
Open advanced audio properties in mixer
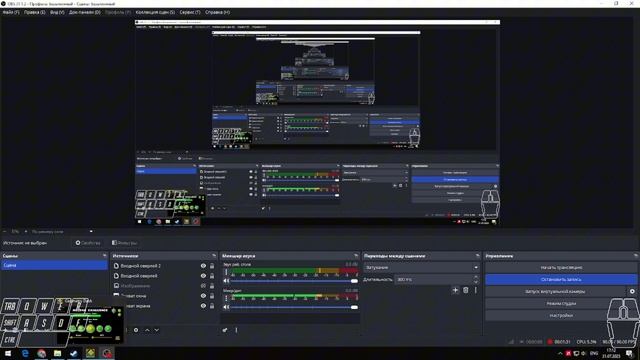point(225,330)
